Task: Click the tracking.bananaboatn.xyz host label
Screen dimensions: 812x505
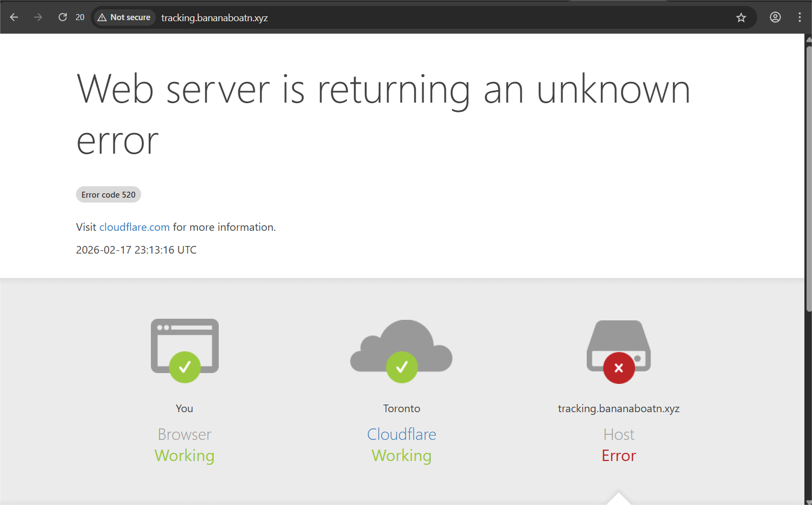Action: [x=619, y=408]
